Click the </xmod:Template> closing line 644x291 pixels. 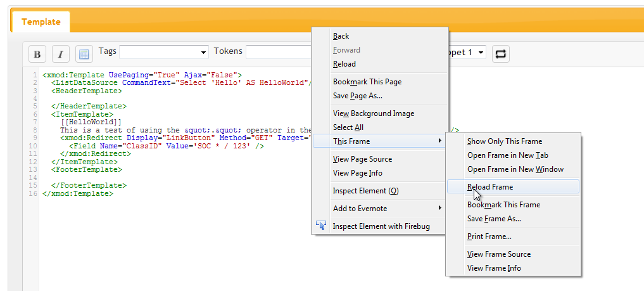[78, 193]
